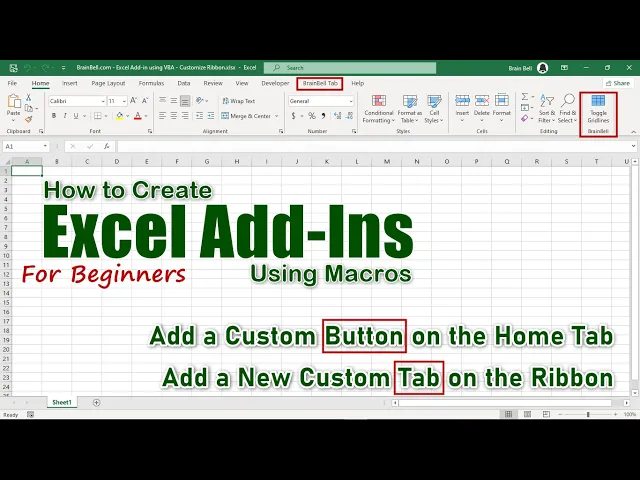Apply Percent Style format
The image size is (640, 480).
(x=312, y=116)
